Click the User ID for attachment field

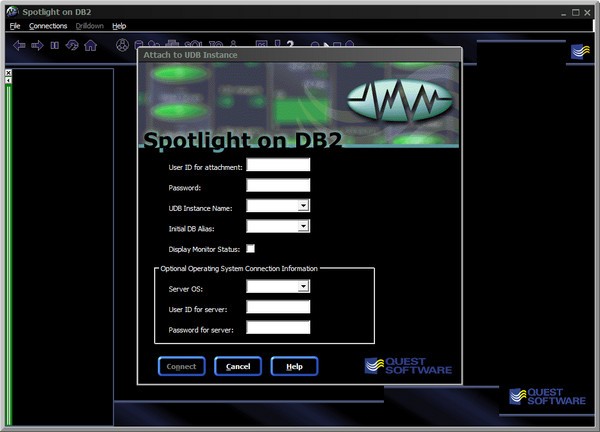278,165
